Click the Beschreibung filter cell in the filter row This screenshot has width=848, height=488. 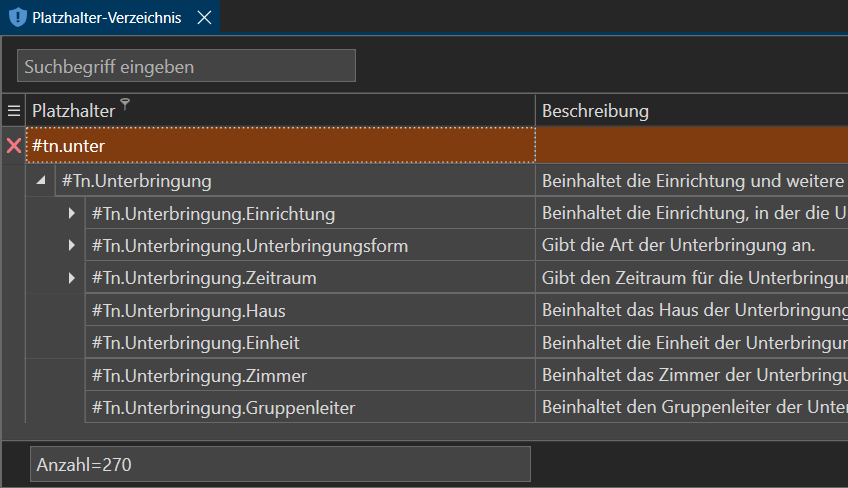click(690, 146)
